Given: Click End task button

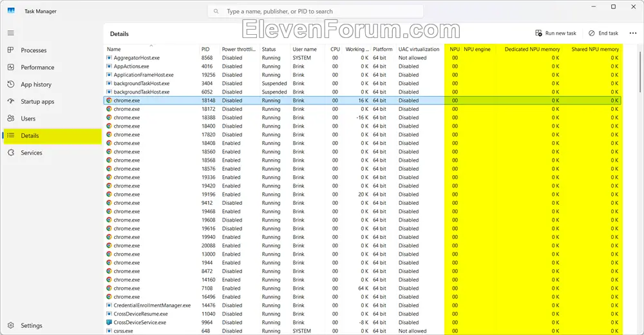Looking at the screenshot, I should tap(603, 33).
